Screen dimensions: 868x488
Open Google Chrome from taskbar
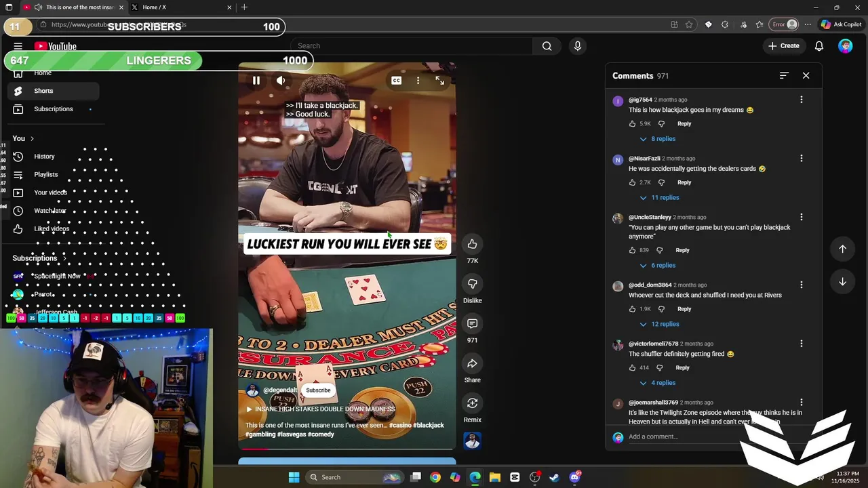point(435,478)
